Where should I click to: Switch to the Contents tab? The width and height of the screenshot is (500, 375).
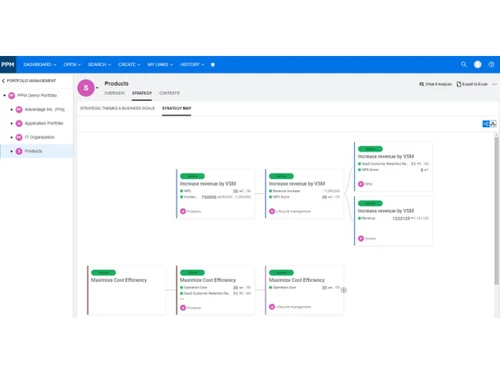pos(169,93)
